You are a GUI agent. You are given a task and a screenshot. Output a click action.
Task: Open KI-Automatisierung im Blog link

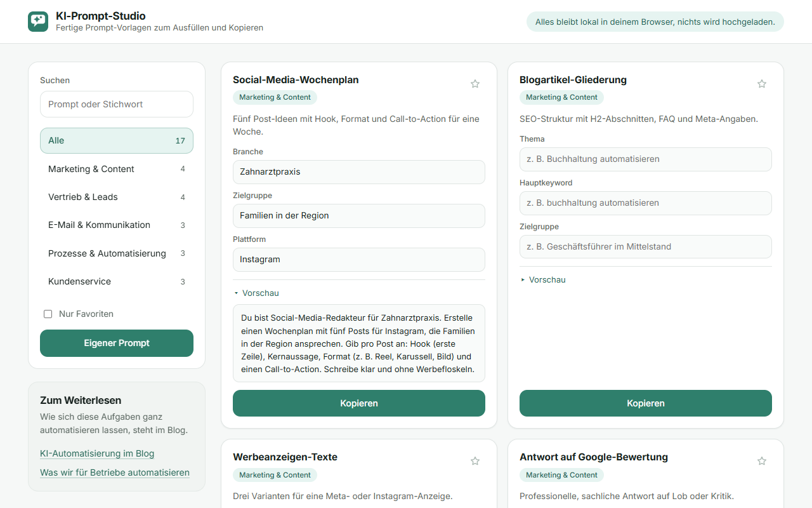point(97,453)
